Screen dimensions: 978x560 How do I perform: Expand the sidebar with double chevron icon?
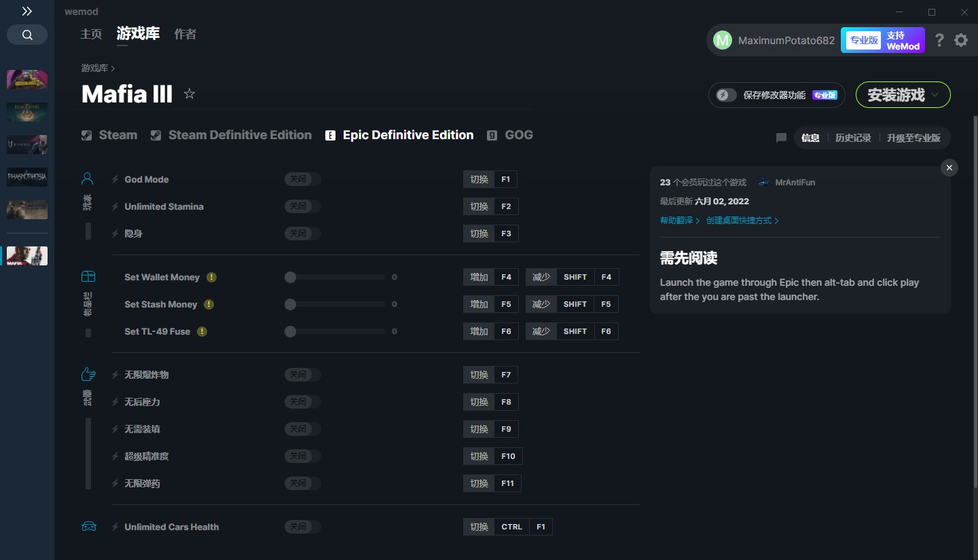point(26,12)
